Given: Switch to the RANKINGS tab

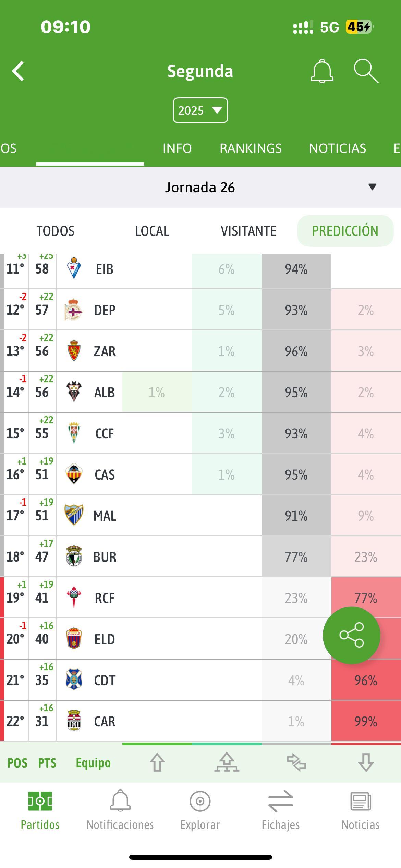Looking at the screenshot, I should (251, 148).
